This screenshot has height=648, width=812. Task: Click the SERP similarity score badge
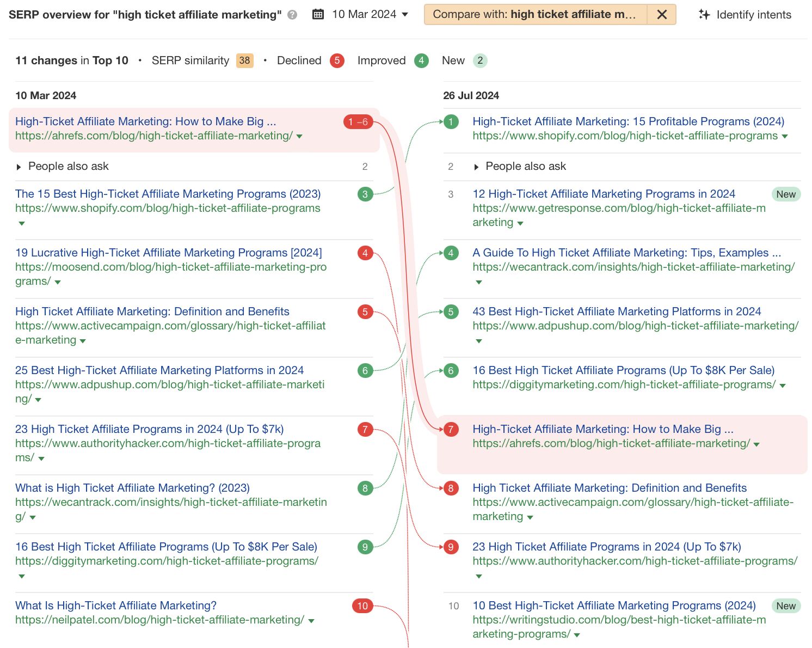[244, 60]
